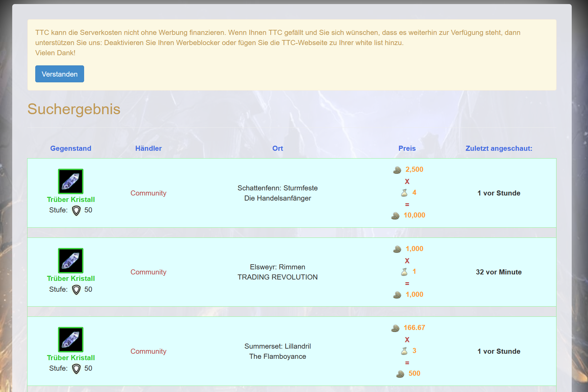
Task: Click gold coin icon beside 10,000 total
Action: pyautogui.click(x=395, y=215)
